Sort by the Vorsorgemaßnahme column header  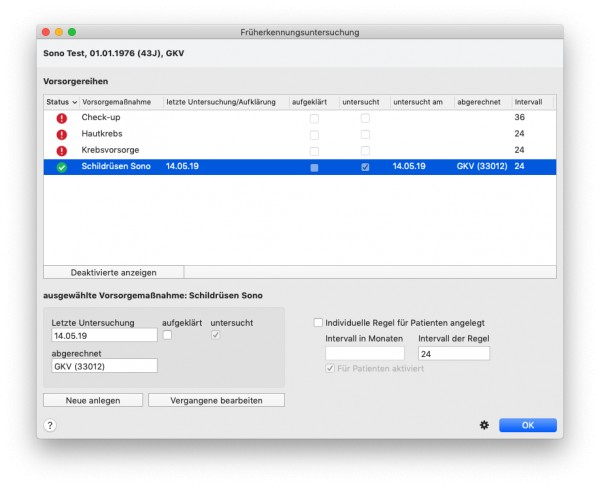116,102
